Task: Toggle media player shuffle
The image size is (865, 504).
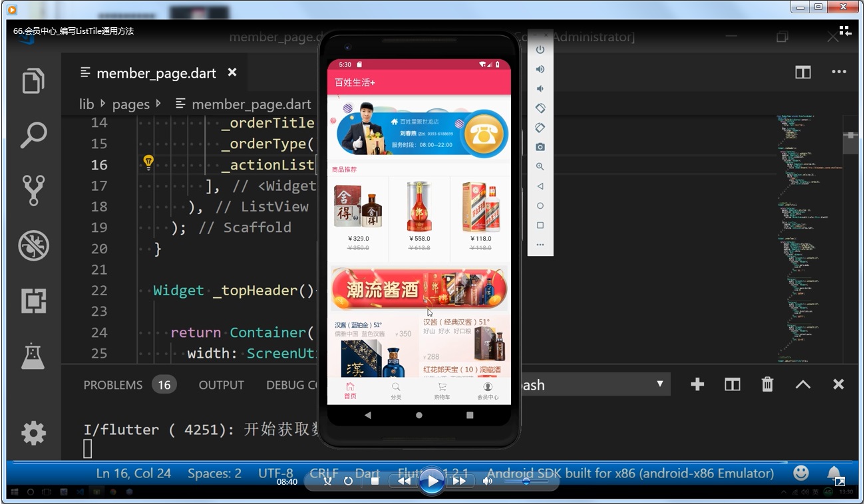Action: pyautogui.click(x=327, y=481)
